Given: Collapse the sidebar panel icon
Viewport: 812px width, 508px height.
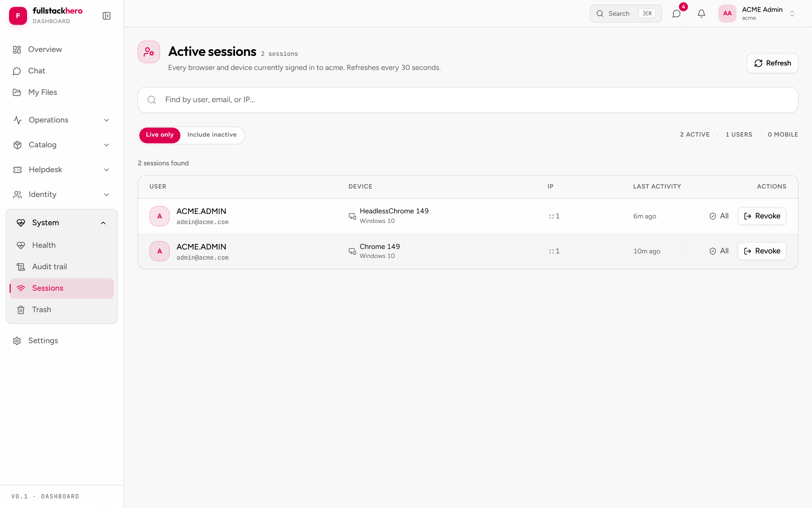Looking at the screenshot, I should coord(106,16).
